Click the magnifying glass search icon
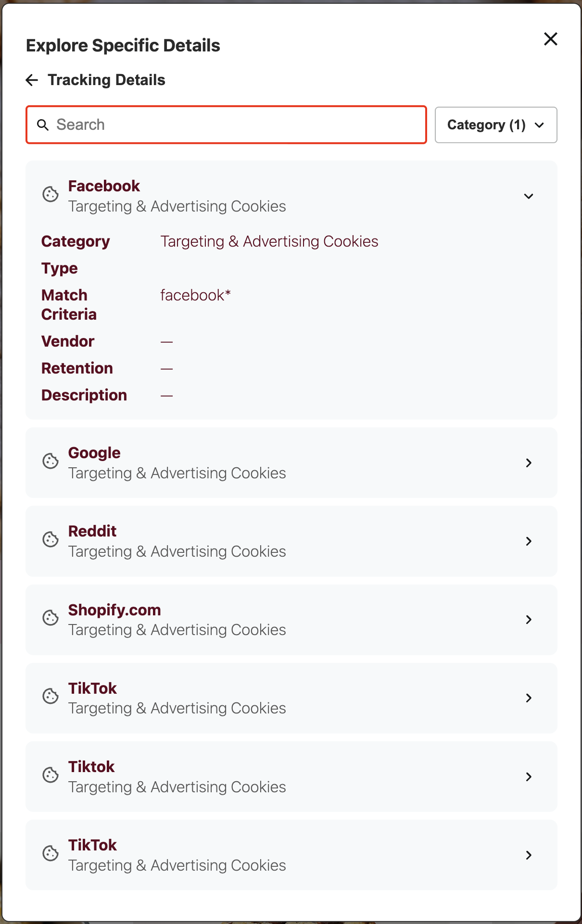Image resolution: width=582 pixels, height=924 pixels. (43, 125)
